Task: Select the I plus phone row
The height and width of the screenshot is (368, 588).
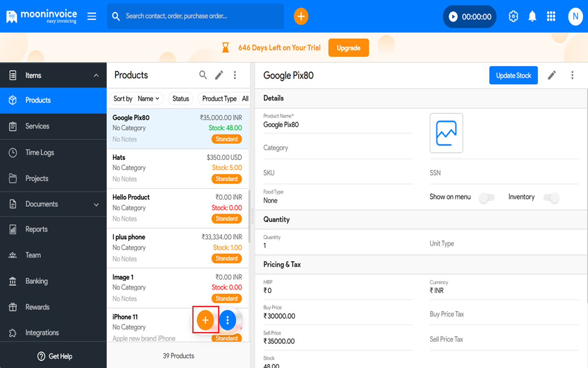Action: point(178,248)
